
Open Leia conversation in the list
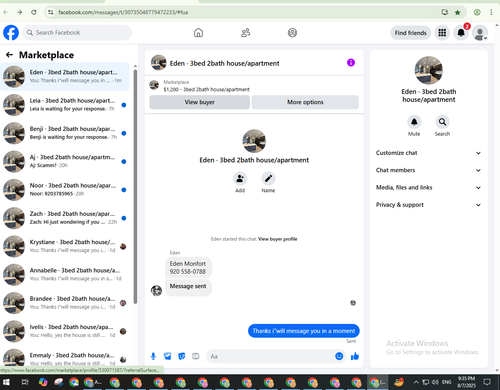pos(65,105)
